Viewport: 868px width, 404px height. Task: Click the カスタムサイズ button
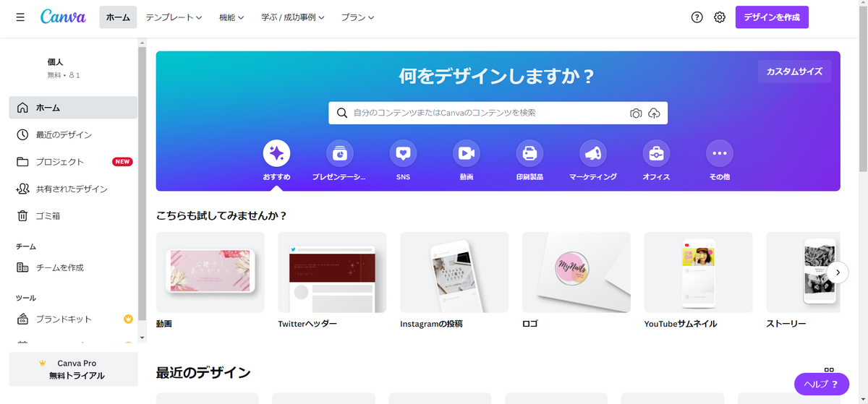(794, 72)
